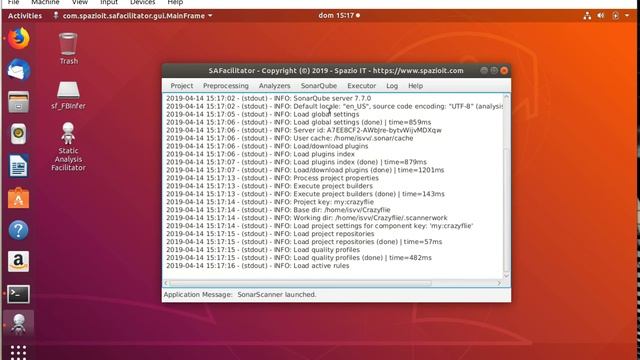Select the sf_FBInfer drive desktop icon
The image size is (640, 360).
tap(68, 96)
